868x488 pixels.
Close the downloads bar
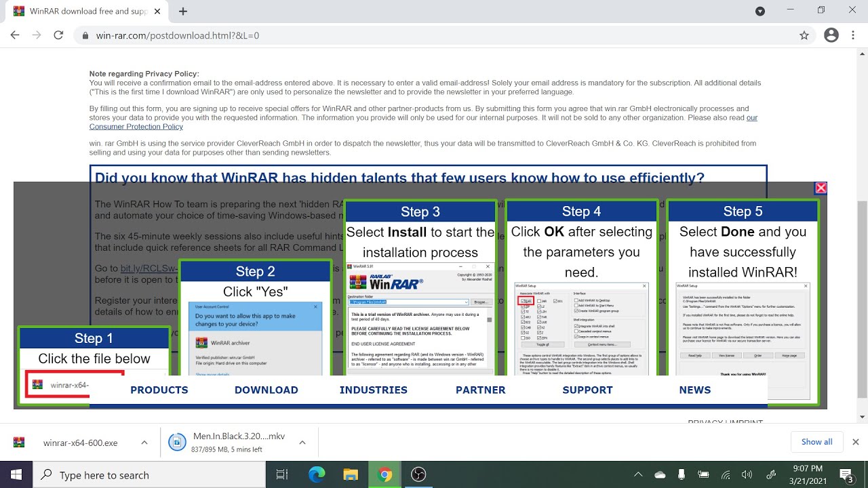(855, 442)
